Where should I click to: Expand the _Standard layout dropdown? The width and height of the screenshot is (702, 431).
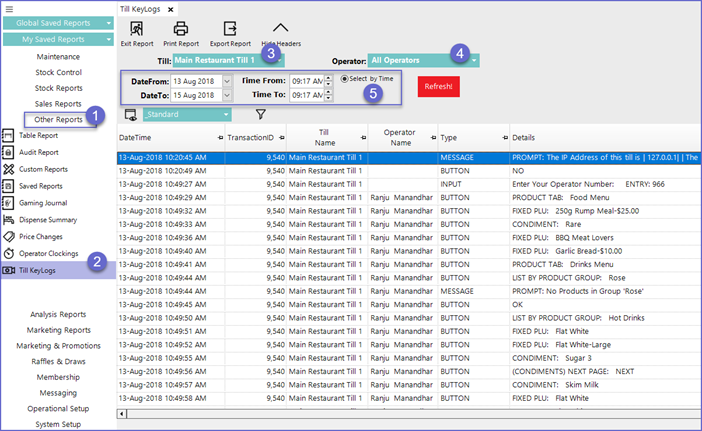[x=227, y=114]
